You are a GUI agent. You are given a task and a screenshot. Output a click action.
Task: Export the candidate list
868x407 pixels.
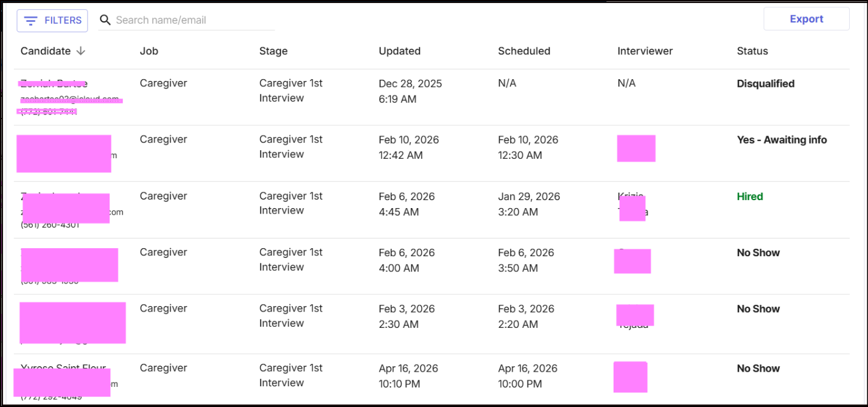tap(807, 19)
